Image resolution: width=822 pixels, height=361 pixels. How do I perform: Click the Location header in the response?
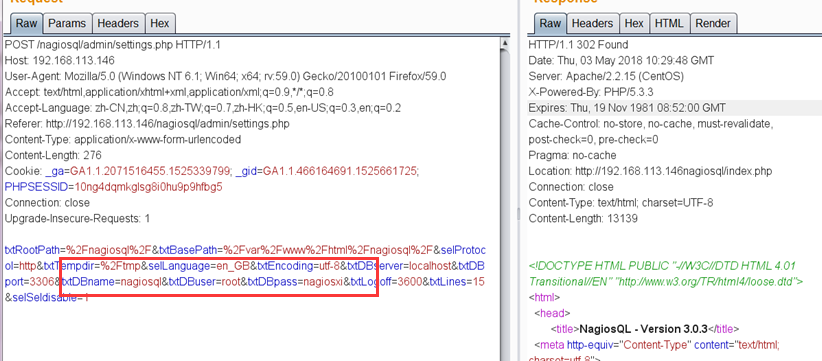(x=650, y=171)
